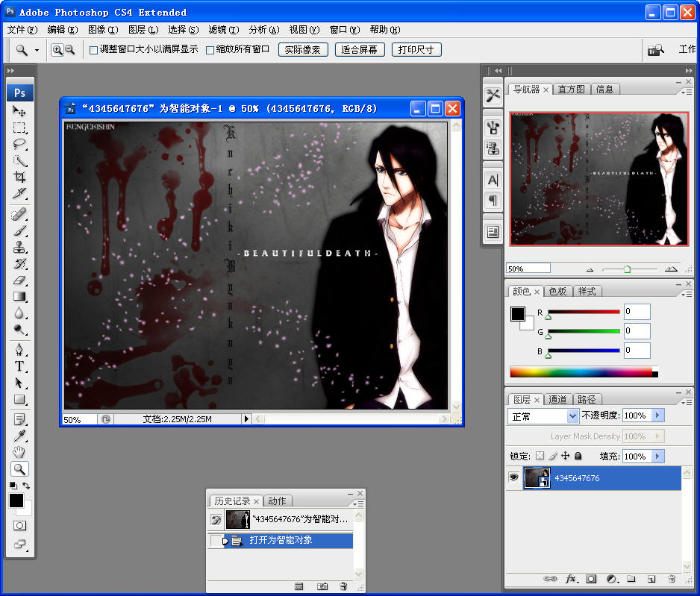The height and width of the screenshot is (596, 700).
Task: Select the Blur tool
Action: click(19, 313)
